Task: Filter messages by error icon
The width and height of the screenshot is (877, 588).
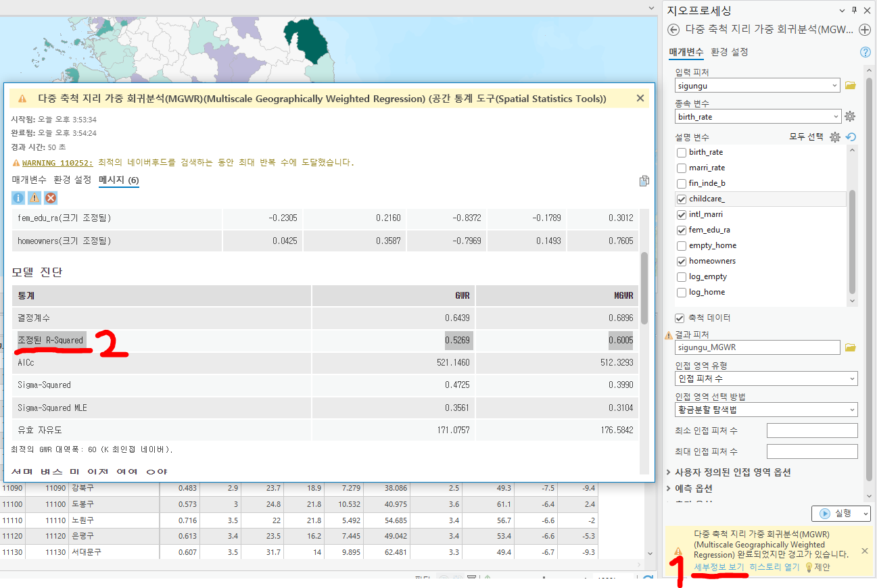Action: pyautogui.click(x=51, y=198)
